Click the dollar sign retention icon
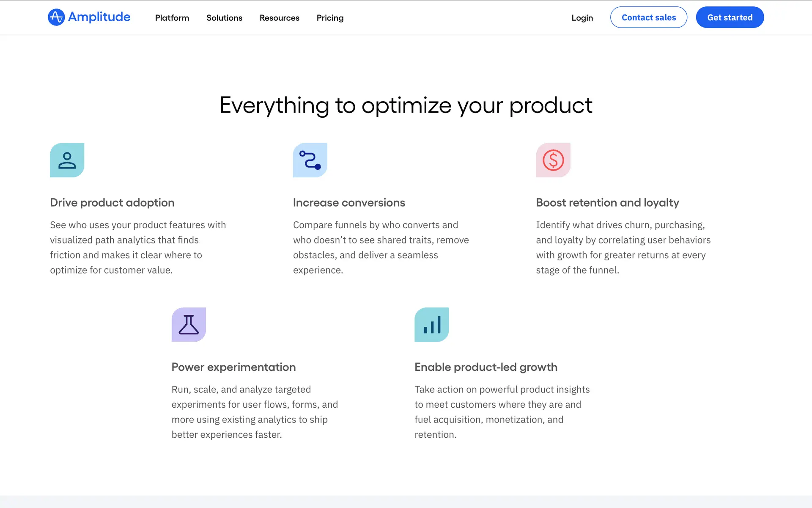This screenshot has height=508, width=812. pyautogui.click(x=553, y=160)
